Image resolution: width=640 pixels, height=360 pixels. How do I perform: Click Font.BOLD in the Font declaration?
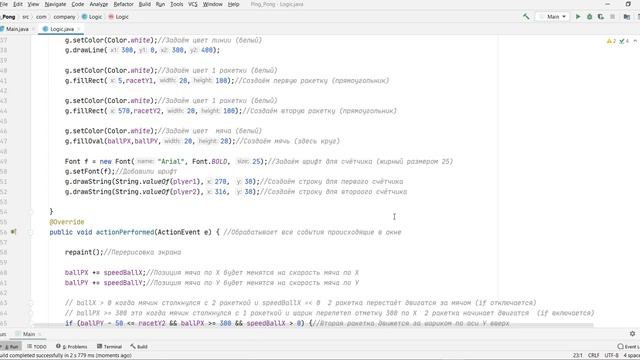pyautogui.click(x=210, y=161)
